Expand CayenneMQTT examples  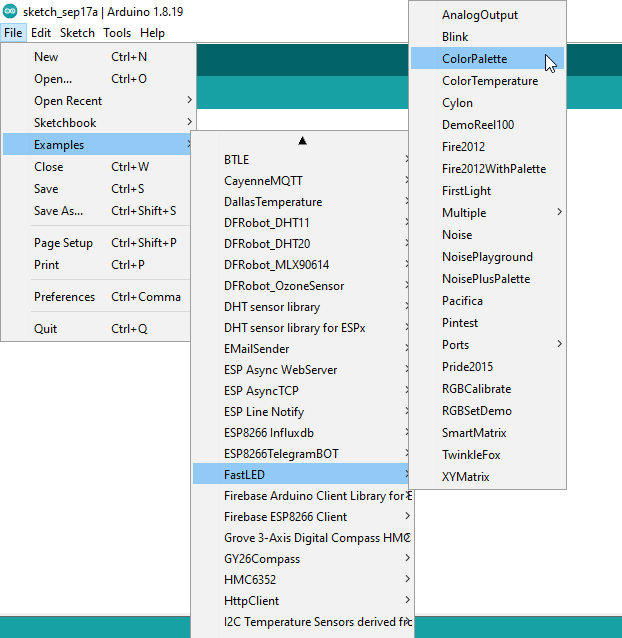point(302,181)
